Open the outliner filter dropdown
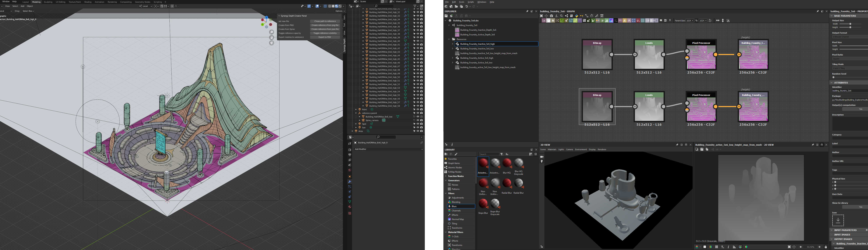Image resolution: width=868 pixels, height=250 pixels. point(416,6)
